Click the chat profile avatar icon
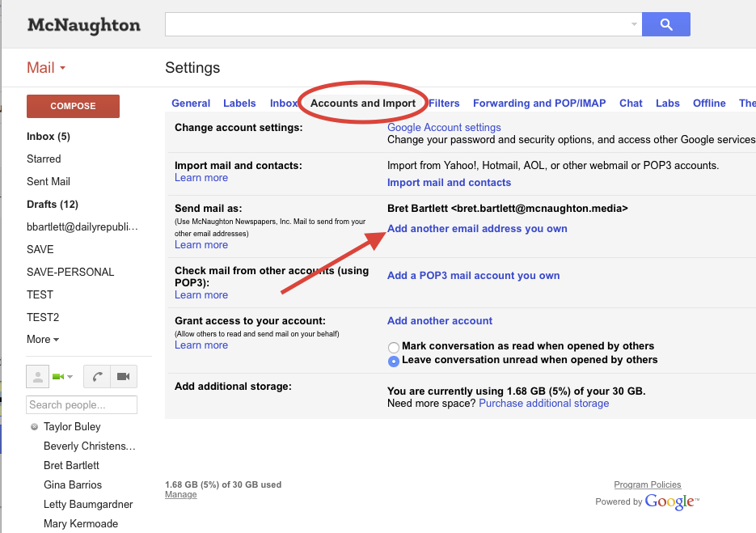The image size is (756, 533). click(38, 377)
